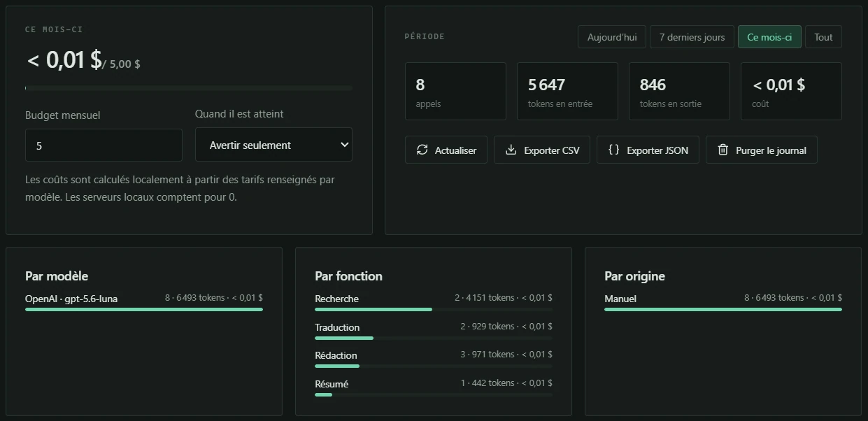Click the 'Rédaction' function label

(336, 355)
